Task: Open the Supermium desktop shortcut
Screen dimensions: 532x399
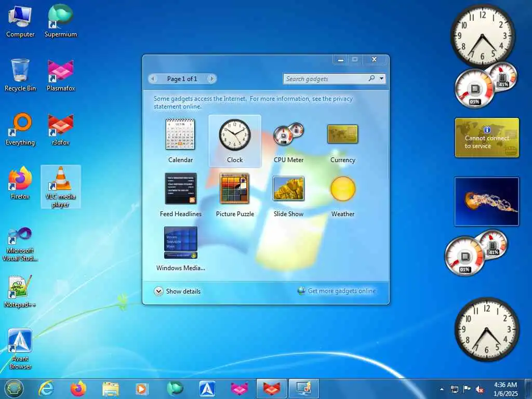Action: click(x=60, y=22)
